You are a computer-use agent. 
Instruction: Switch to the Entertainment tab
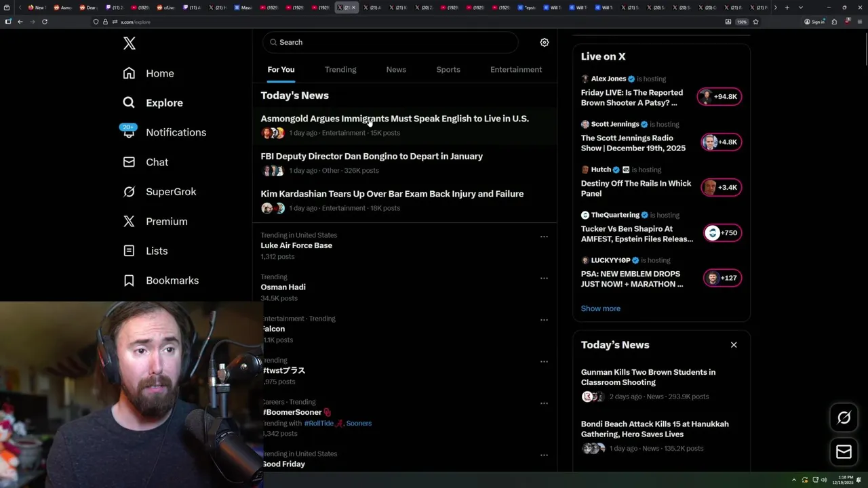point(516,70)
